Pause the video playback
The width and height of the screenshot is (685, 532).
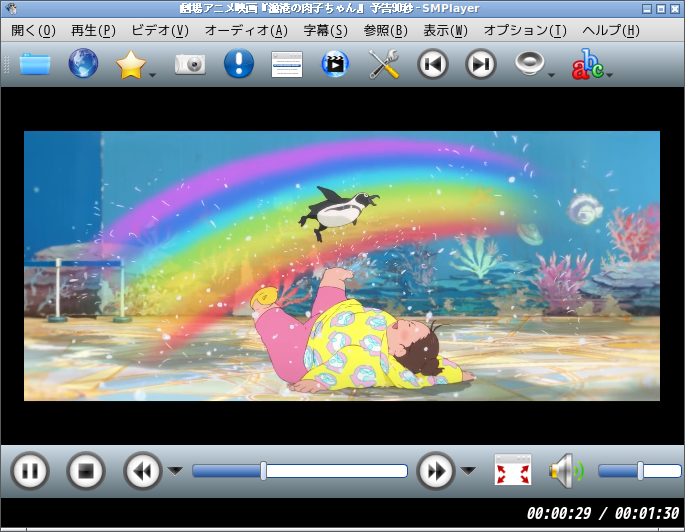30,471
